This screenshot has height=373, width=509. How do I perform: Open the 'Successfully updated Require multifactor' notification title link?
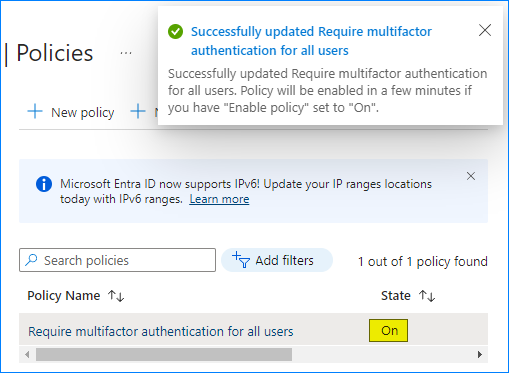[x=311, y=41]
